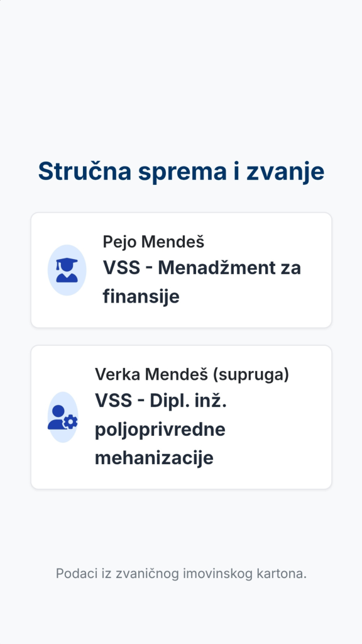This screenshot has width=362, height=644.
Task: Click the word 'finansije' in the first card
Action: pyautogui.click(x=141, y=297)
